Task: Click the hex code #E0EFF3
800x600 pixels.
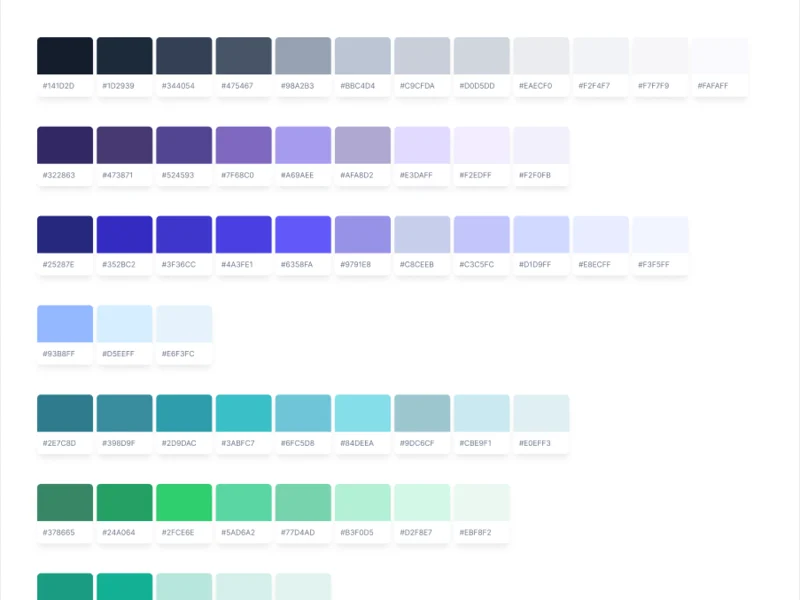Action: pyautogui.click(x=535, y=443)
